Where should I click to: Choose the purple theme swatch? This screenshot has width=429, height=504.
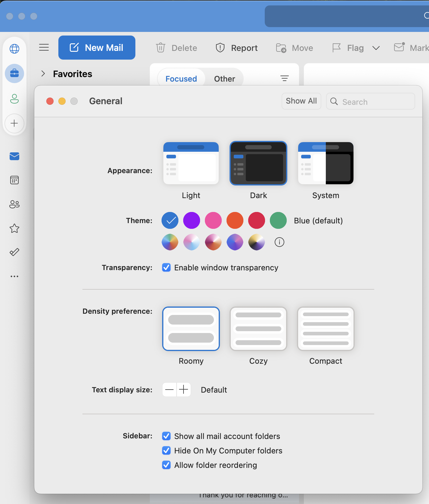192,220
